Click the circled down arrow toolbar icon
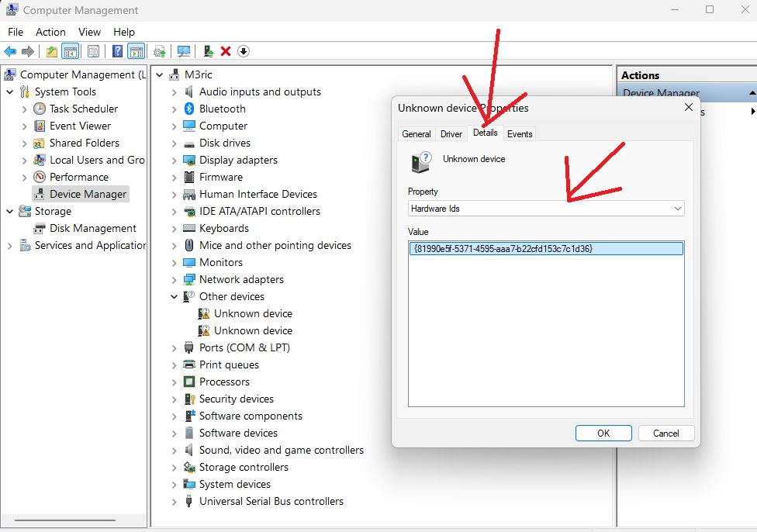Screen dimensions: 757x532 (x=244, y=51)
